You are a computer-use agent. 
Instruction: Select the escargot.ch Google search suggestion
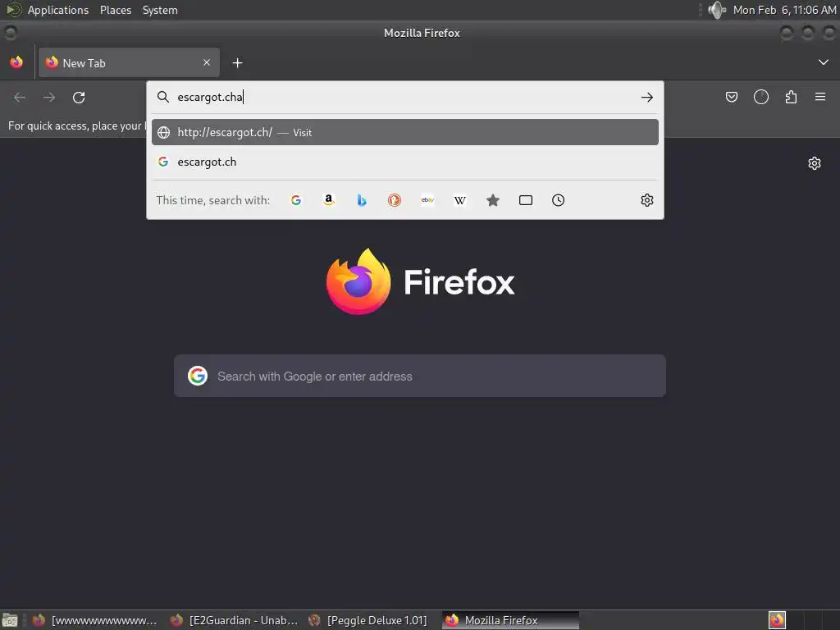[405, 162]
